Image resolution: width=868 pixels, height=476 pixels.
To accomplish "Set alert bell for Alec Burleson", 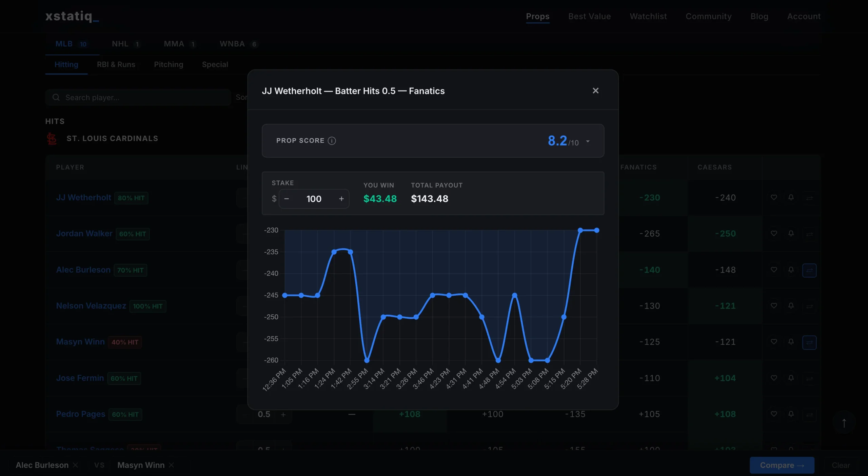I will [791, 270].
